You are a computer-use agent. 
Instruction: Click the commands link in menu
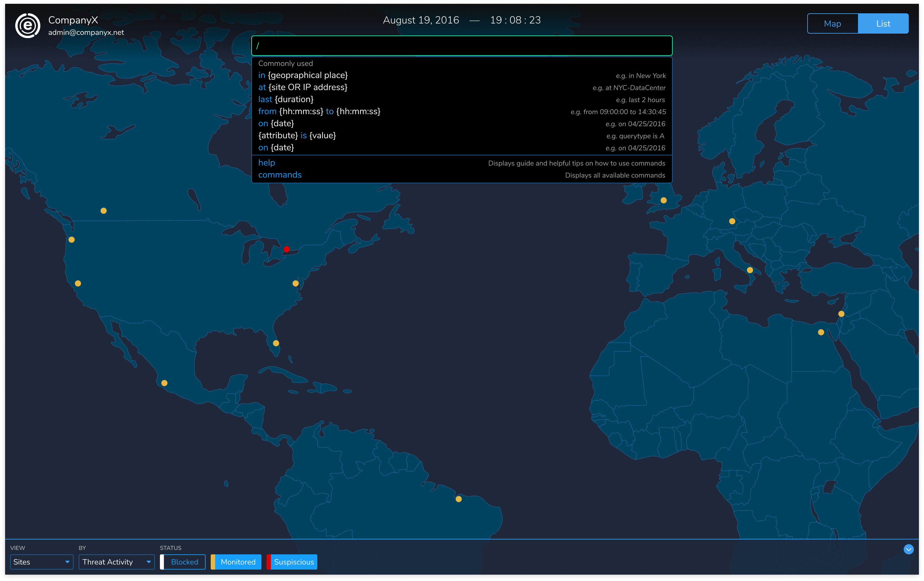pos(279,175)
